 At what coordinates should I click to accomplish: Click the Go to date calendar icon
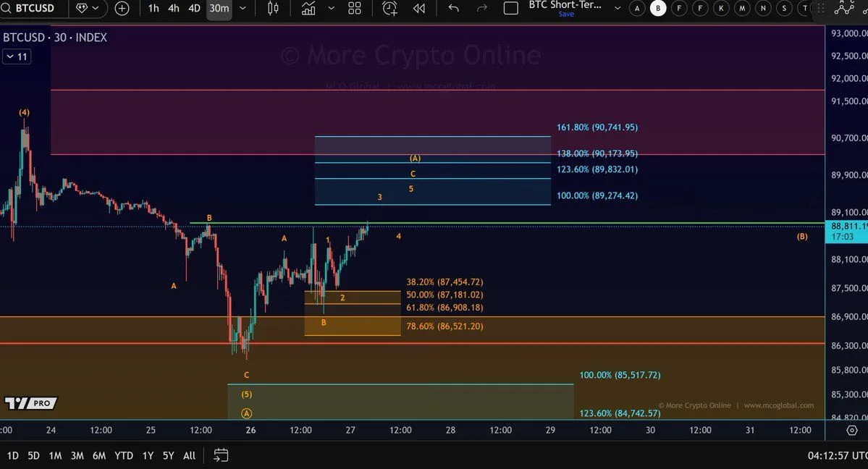pos(221,455)
